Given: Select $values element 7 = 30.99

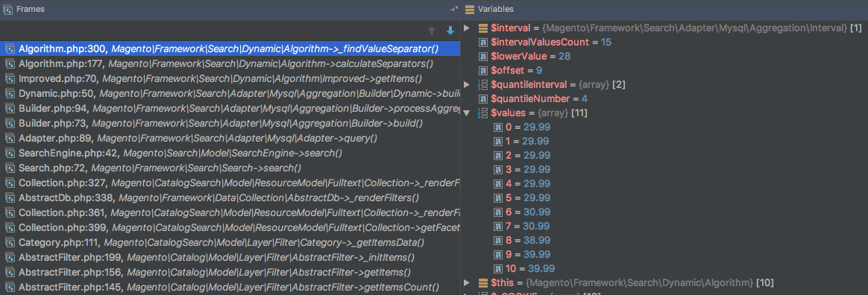Looking at the screenshot, I should pyautogui.click(x=664, y=226).
